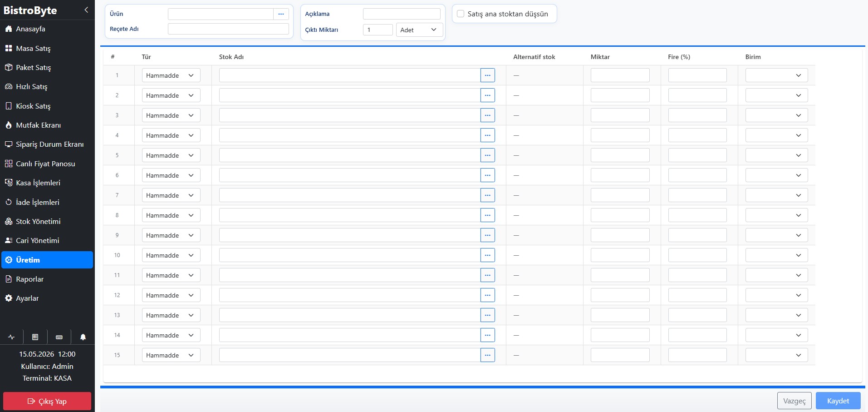
Task: Open the on-screen keyboard icon
Action: (x=59, y=337)
